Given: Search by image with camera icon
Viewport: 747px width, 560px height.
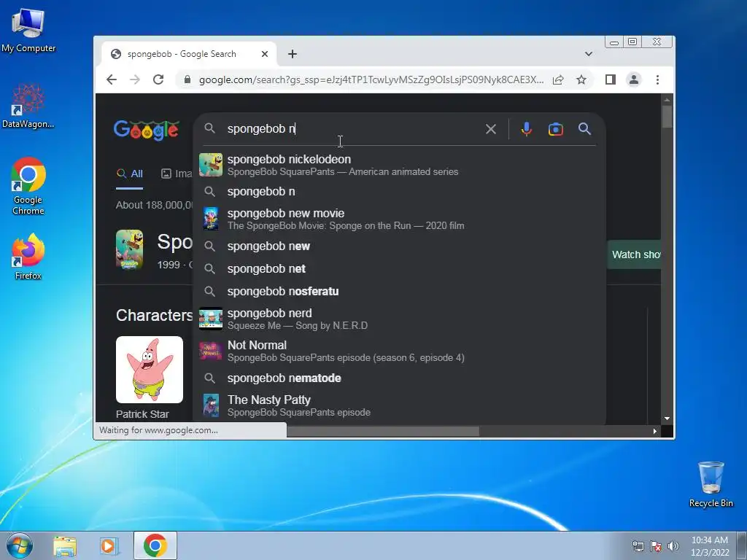Looking at the screenshot, I should [x=555, y=129].
